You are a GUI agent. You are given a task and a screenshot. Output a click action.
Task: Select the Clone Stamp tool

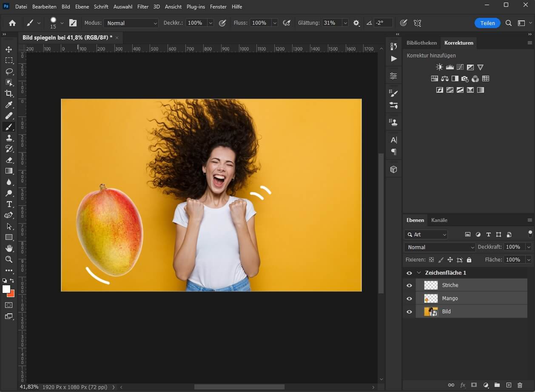pyautogui.click(x=9, y=138)
